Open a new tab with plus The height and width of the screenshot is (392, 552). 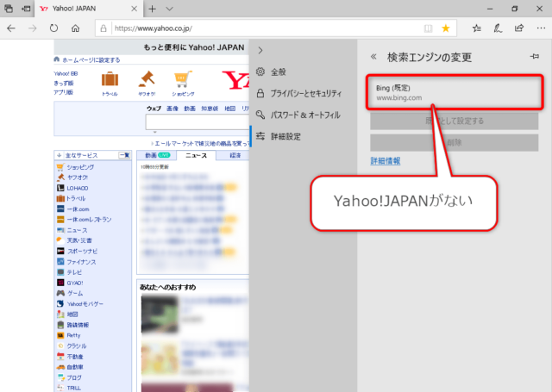(x=152, y=9)
